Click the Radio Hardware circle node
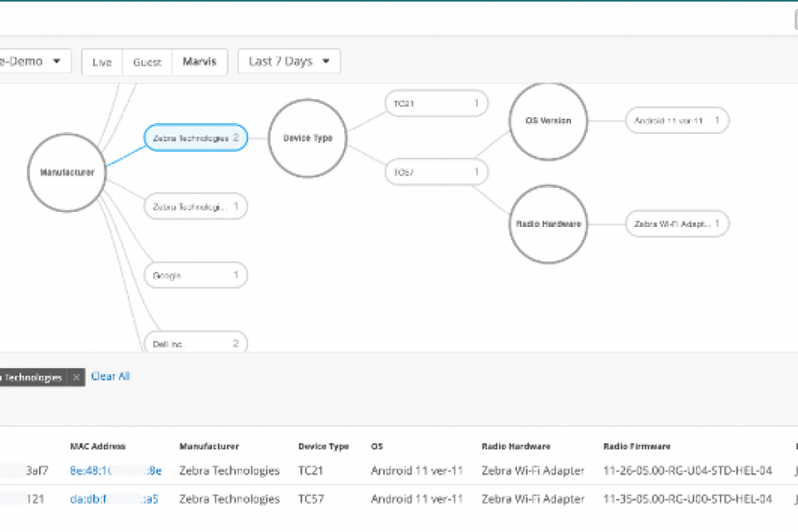Image resolution: width=798 pixels, height=532 pixels. (x=549, y=224)
